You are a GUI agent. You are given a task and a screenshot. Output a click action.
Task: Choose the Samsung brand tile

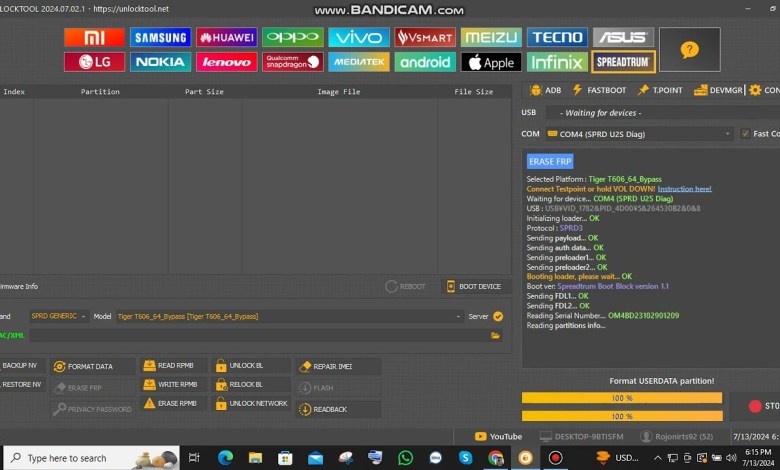(160, 38)
